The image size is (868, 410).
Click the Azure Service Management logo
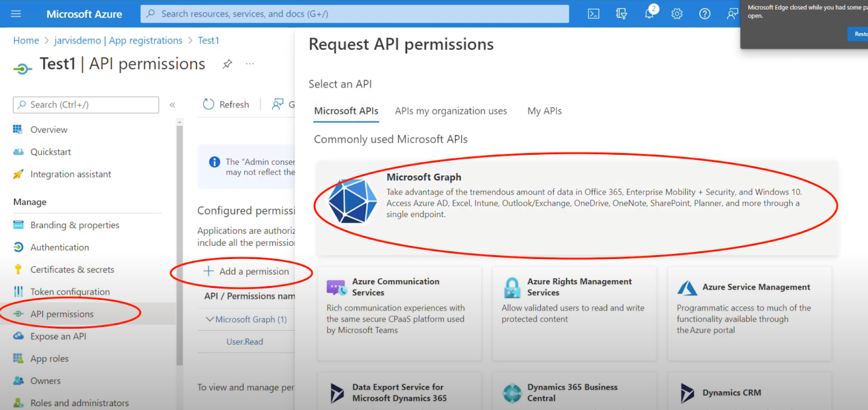click(687, 287)
